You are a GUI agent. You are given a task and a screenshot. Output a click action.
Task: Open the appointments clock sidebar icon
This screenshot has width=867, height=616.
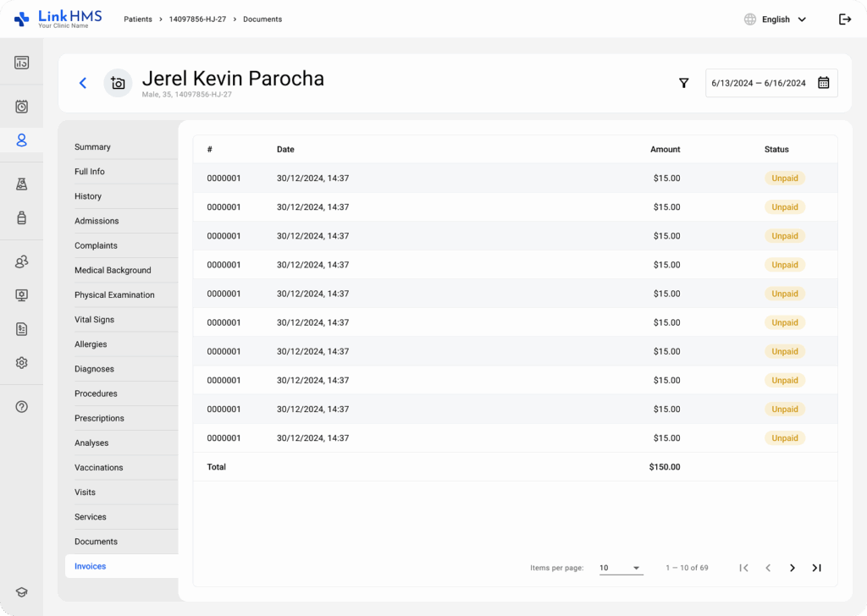tap(21, 107)
